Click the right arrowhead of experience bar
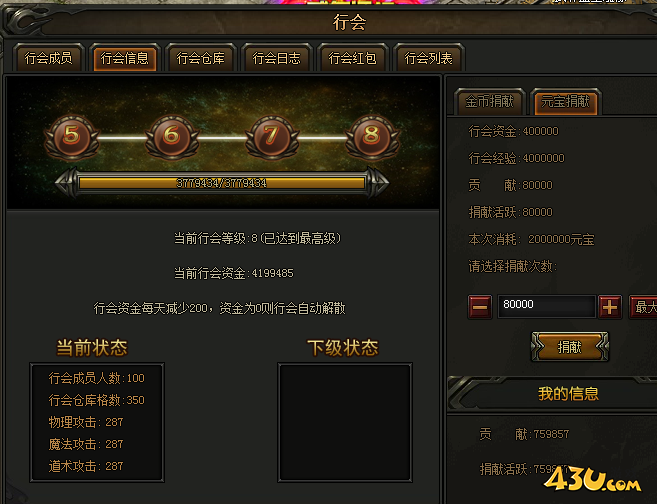Screen dimensions: 657x504 (378, 183)
